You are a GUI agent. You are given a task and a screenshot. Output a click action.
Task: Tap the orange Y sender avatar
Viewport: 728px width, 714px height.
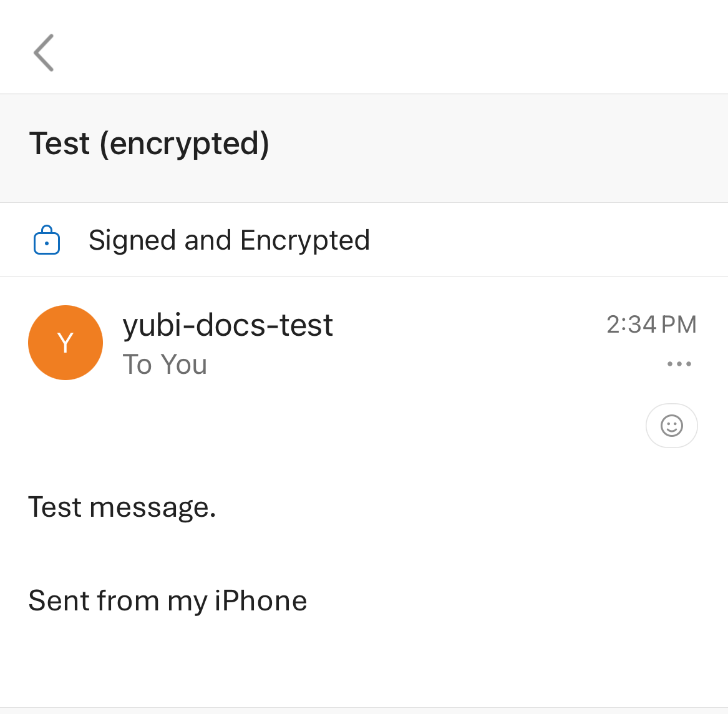tap(66, 343)
